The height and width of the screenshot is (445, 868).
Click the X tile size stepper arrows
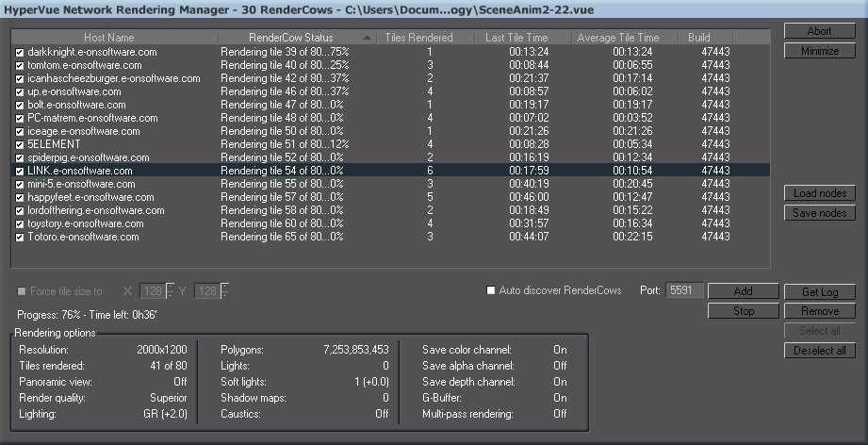(170, 291)
